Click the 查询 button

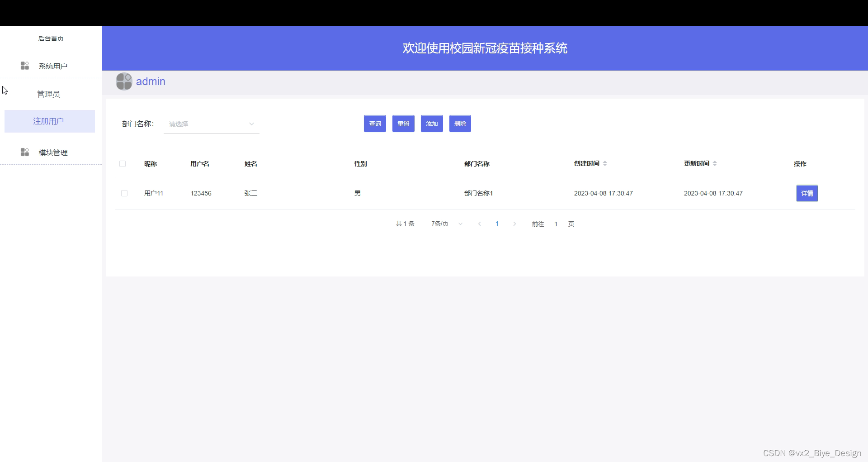(375, 124)
